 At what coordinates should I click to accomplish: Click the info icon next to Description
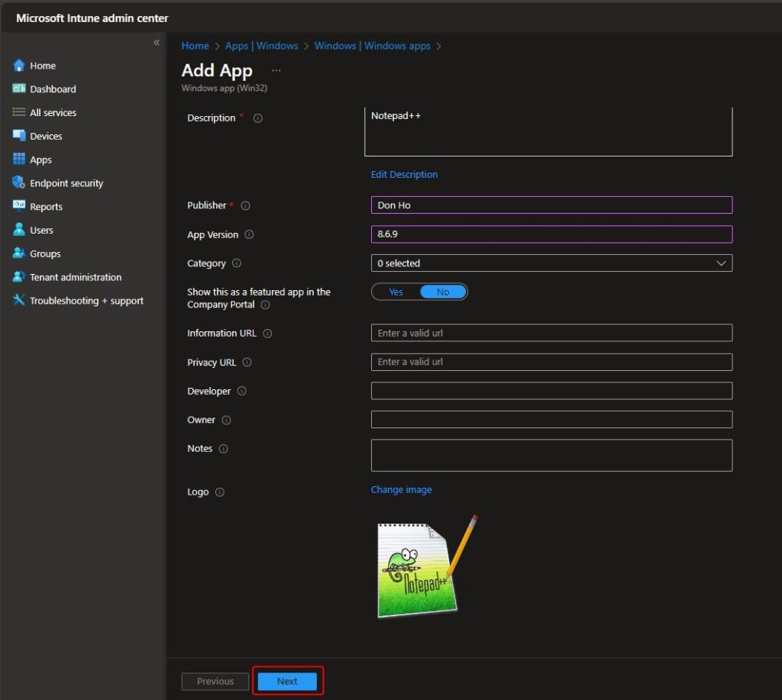258,118
